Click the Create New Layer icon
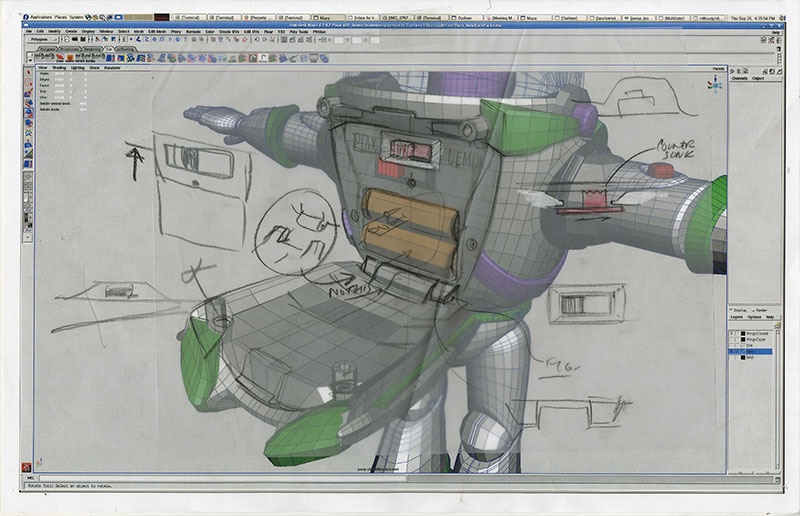The image size is (800, 516). pos(778,325)
